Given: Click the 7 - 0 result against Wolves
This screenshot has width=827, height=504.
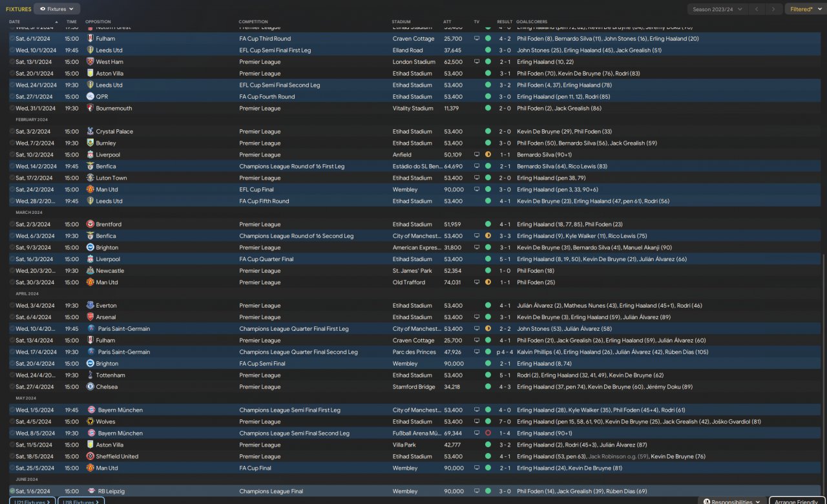Looking at the screenshot, I should 505,422.
